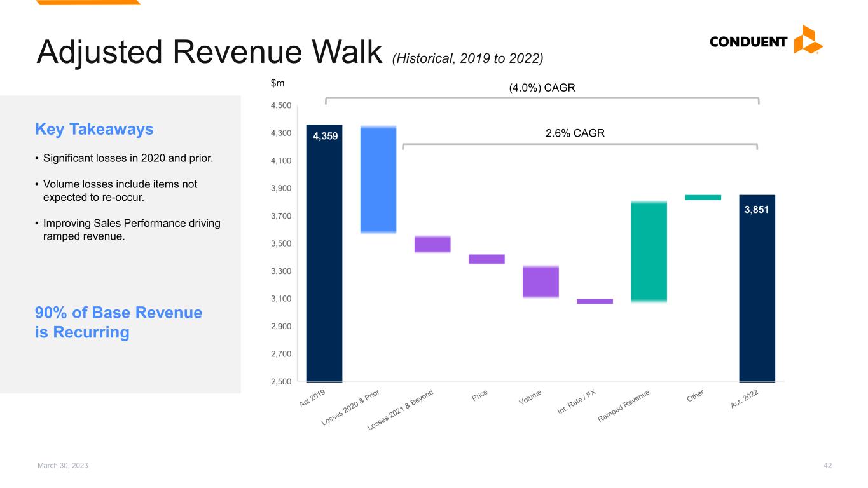Select the Key Takeaways heading
Viewport: 868px width, 488px height.
(x=94, y=130)
